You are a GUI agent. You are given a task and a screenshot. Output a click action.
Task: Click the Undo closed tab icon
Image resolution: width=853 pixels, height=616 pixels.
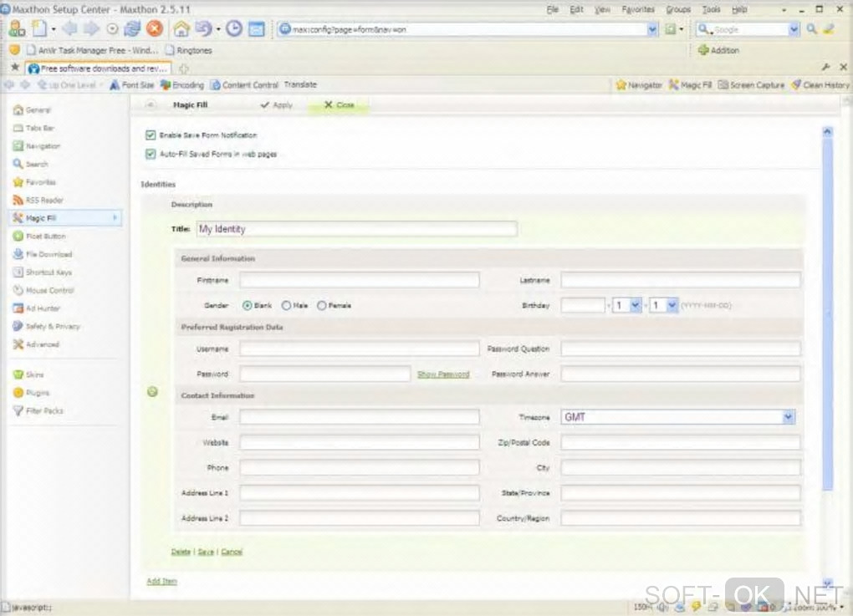(203, 28)
